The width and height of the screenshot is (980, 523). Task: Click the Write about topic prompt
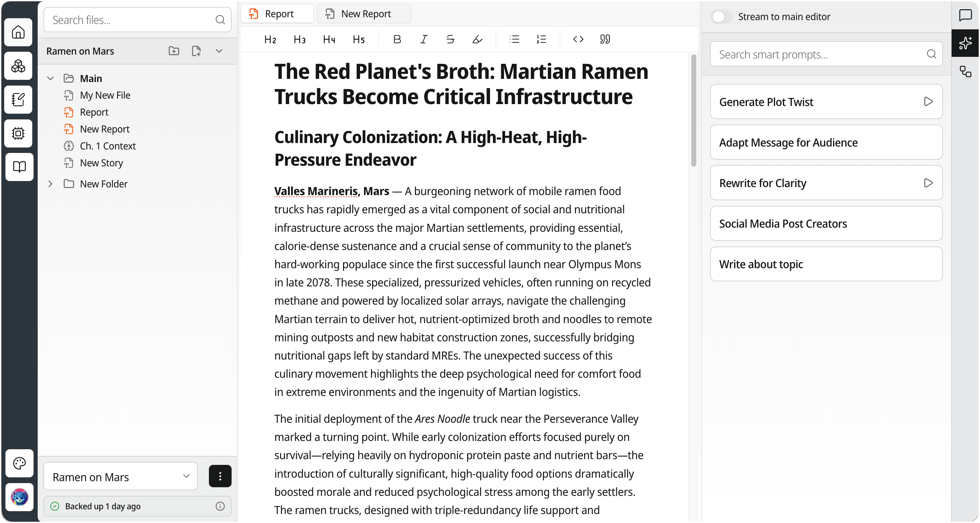[x=826, y=264]
